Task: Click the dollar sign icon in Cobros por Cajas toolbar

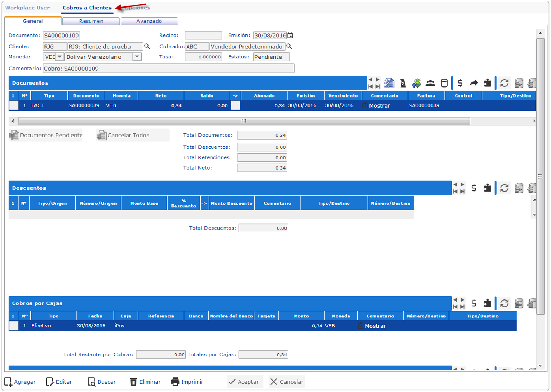Action: 474,303
